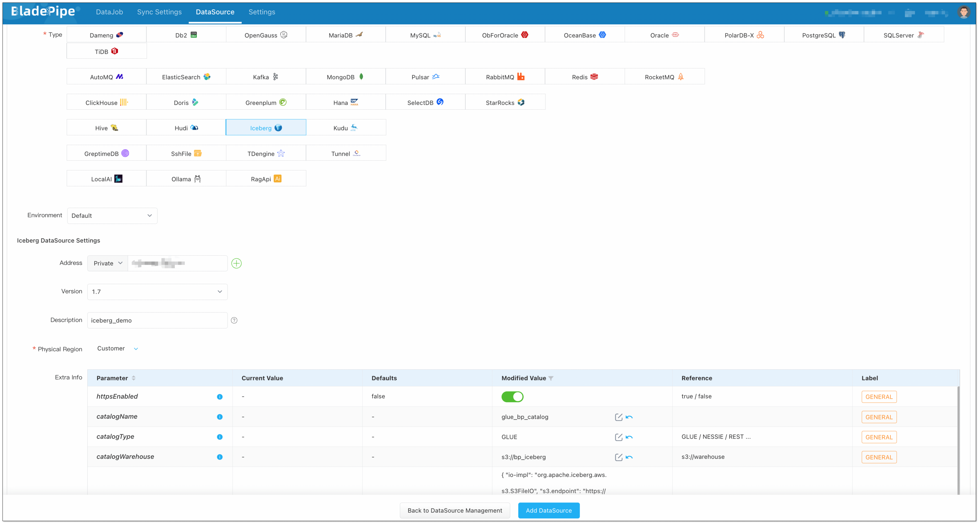Click the Description input field

157,320
